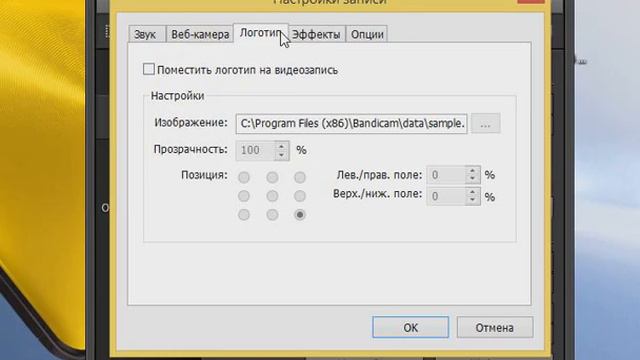This screenshot has height=360, width=640.
Task: Select bottom-center logo position radio
Action: click(272, 215)
